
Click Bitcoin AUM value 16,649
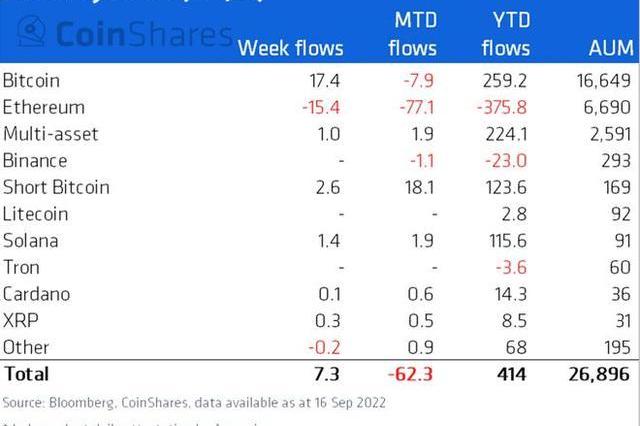tap(604, 80)
